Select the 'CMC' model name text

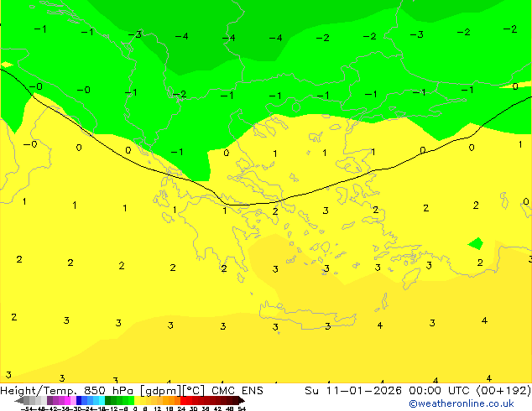pos(223,391)
